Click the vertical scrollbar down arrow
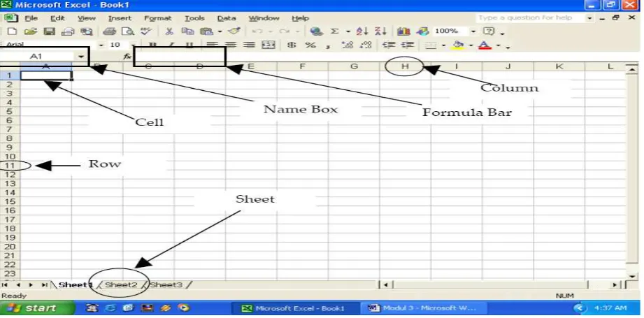 pyautogui.click(x=632, y=277)
